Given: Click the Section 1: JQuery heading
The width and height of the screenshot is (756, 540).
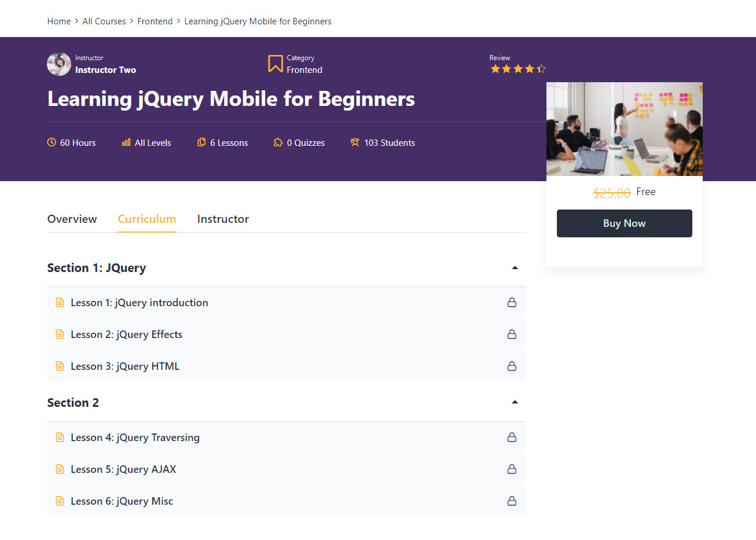Looking at the screenshot, I should [97, 268].
